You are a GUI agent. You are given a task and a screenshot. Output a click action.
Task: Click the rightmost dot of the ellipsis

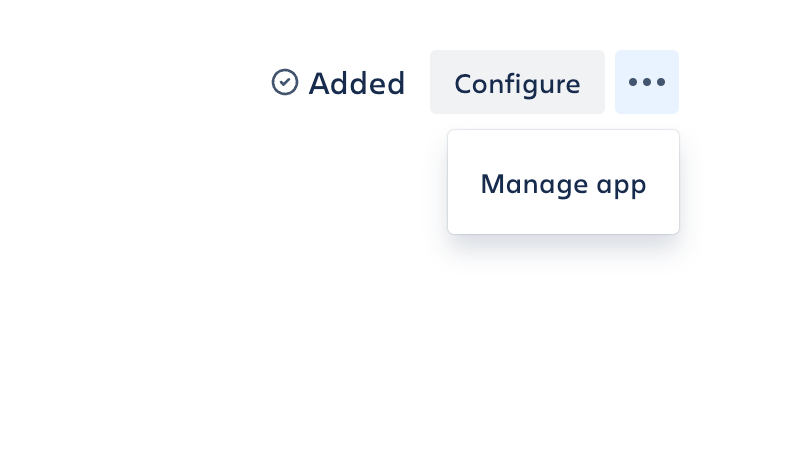click(661, 82)
